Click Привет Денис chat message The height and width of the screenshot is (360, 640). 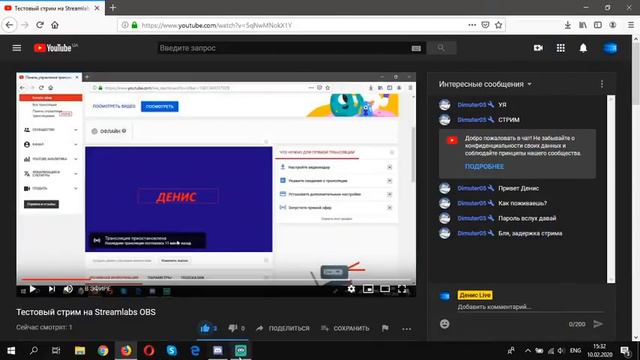pos(518,188)
